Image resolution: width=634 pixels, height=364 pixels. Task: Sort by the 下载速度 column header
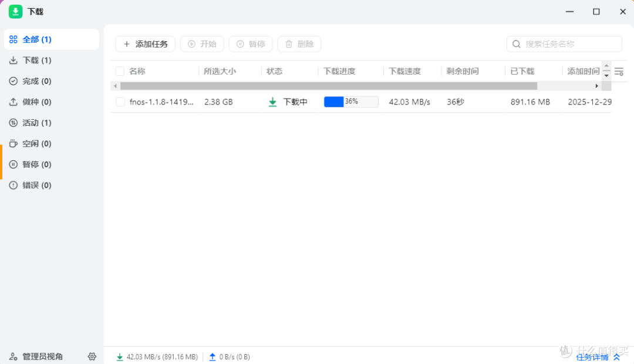pos(404,71)
